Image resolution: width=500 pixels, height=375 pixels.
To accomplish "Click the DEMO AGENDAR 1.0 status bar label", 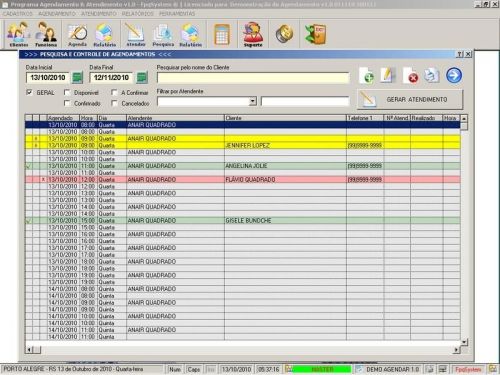I will point(392,369).
